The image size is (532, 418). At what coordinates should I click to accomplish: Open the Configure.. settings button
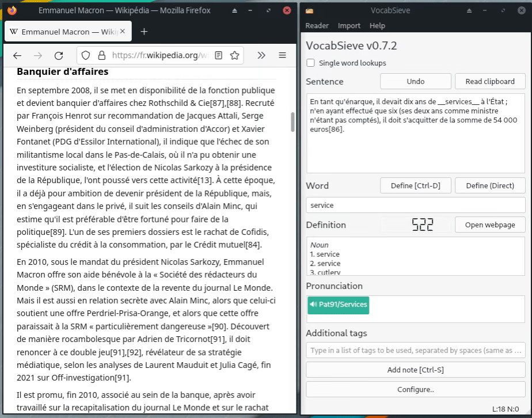pos(415,389)
